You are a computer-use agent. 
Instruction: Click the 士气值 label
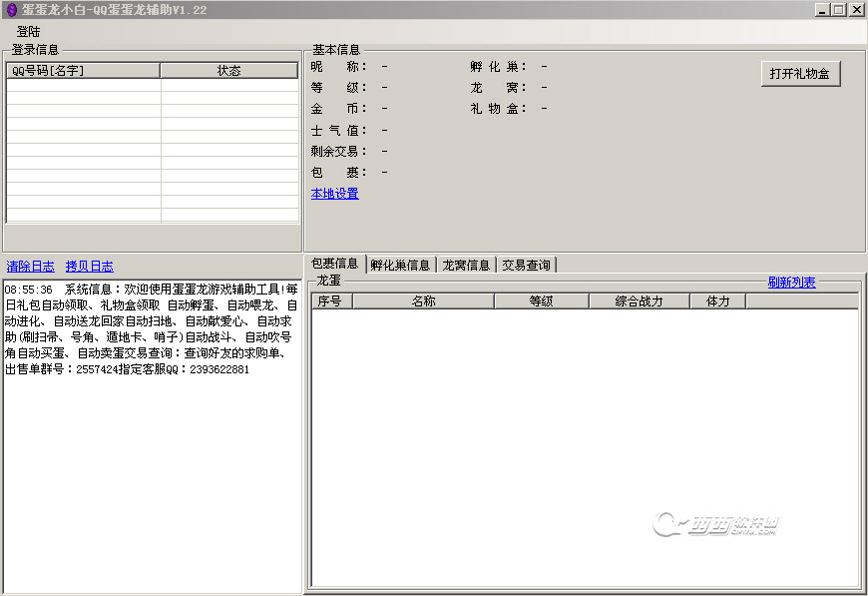(339, 131)
